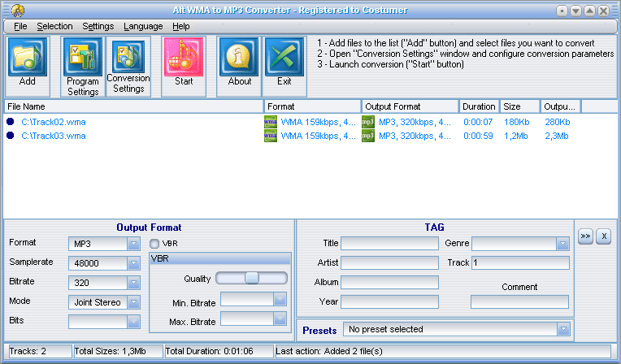
Task: Click the mp3 output icon in Track02 row
Action: click(x=368, y=122)
